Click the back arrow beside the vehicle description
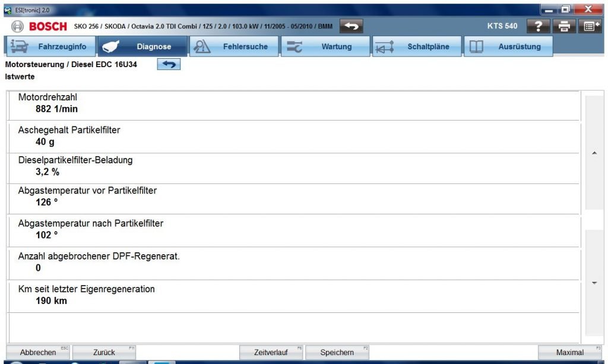Screen dimensions: 608x364 pyautogui.click(x=351, y=26)
